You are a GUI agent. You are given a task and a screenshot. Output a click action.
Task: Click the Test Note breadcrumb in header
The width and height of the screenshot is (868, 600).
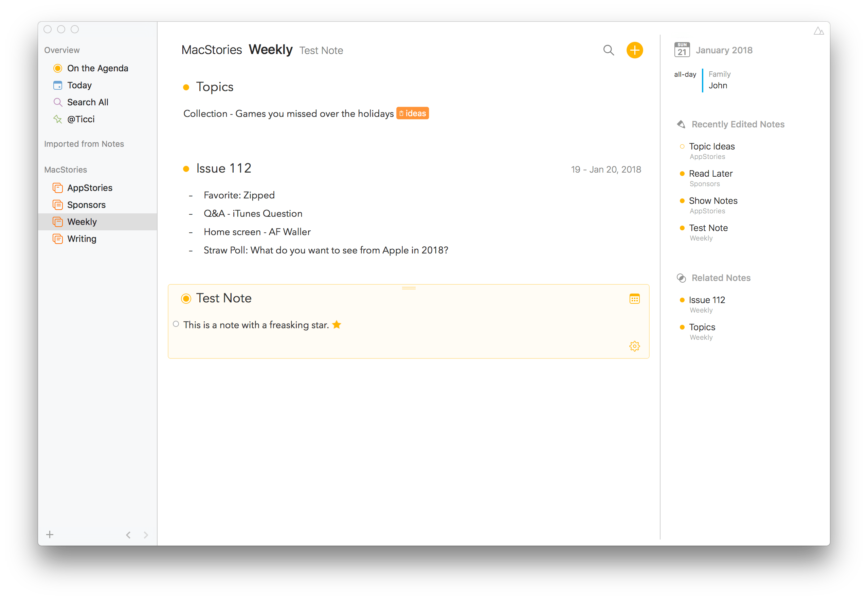tap(321, 50)
